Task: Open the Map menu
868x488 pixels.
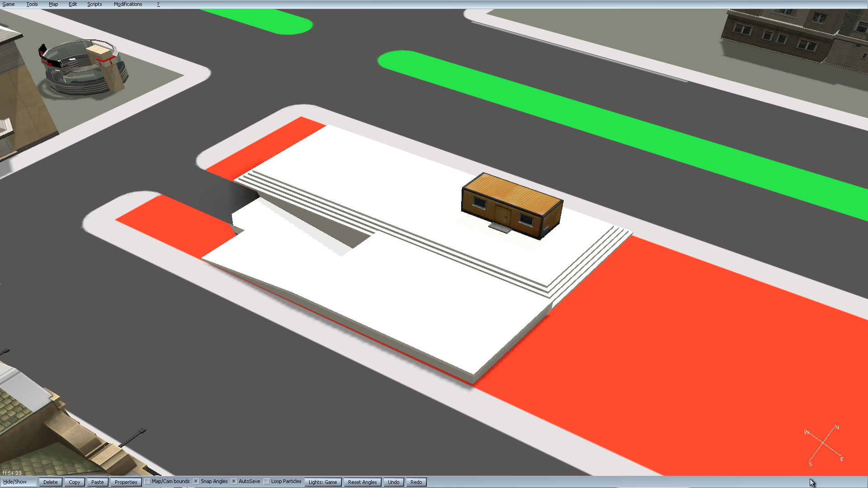Action: coord(53,4)
